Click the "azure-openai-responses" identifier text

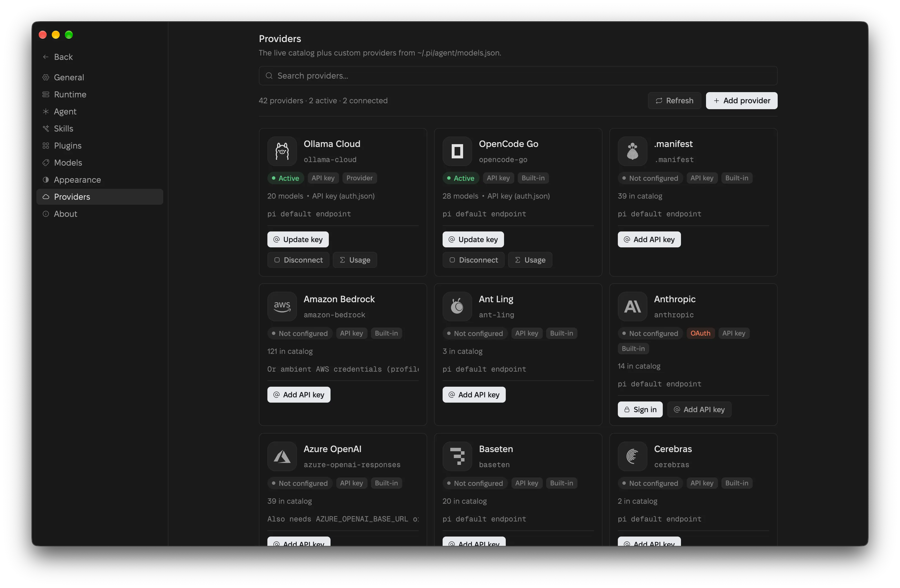[352, 465]
